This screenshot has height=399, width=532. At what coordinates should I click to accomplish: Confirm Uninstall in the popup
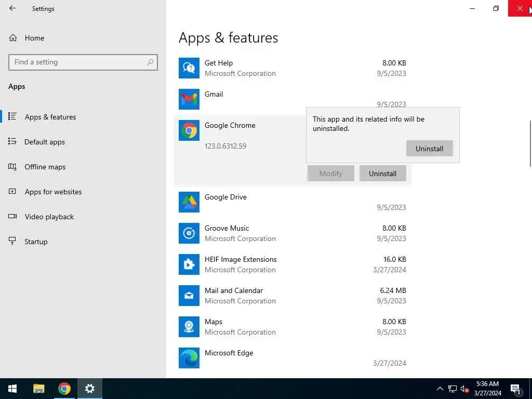(x=429, y=149)
